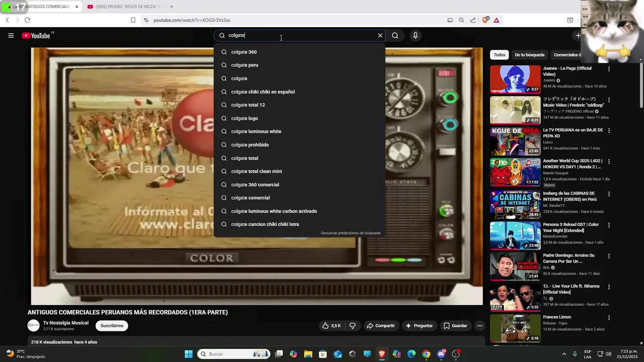Show hidden system tray icons chevron
This screenshot has width=644, height=362.
click(x=563, y=354)
